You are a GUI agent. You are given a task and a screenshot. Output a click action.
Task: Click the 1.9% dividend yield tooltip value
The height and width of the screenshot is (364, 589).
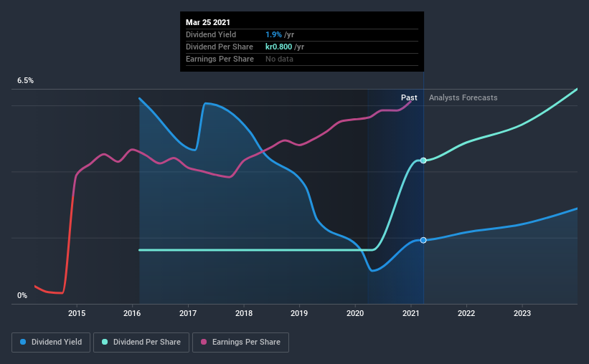[x=273, y=34]
